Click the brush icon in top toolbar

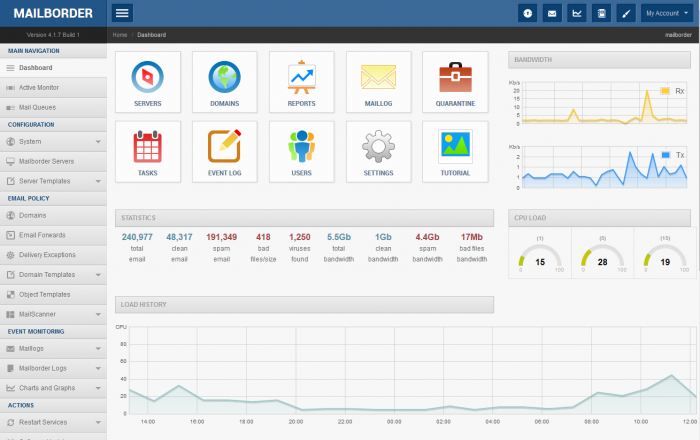pos(625,14)
